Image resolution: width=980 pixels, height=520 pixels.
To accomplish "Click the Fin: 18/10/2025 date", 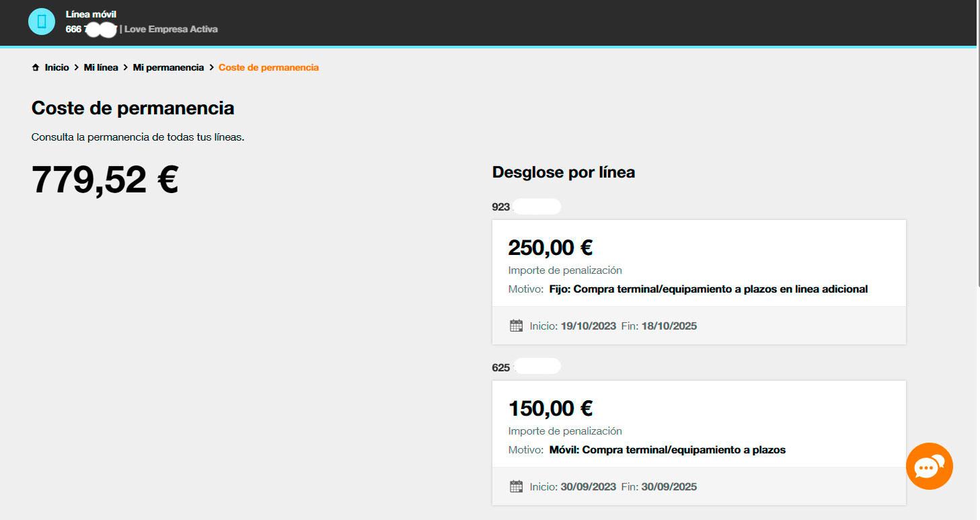I will tap(658, 326).
